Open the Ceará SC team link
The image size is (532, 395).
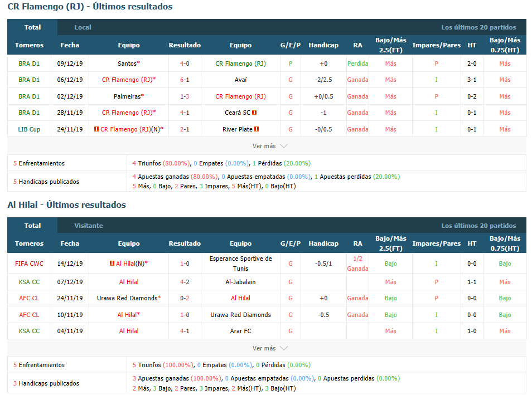(238, 113)
